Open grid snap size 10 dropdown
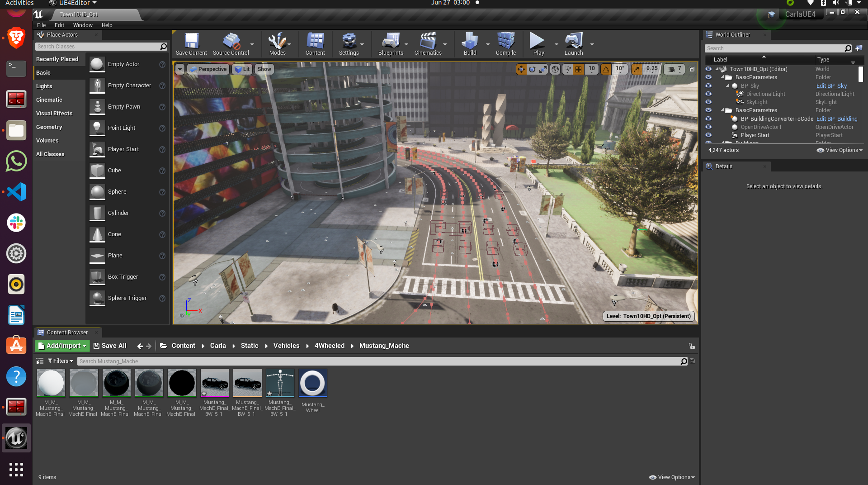Image resolution: width=868 pixels, height=485 pixels. (x=592, y=69)
